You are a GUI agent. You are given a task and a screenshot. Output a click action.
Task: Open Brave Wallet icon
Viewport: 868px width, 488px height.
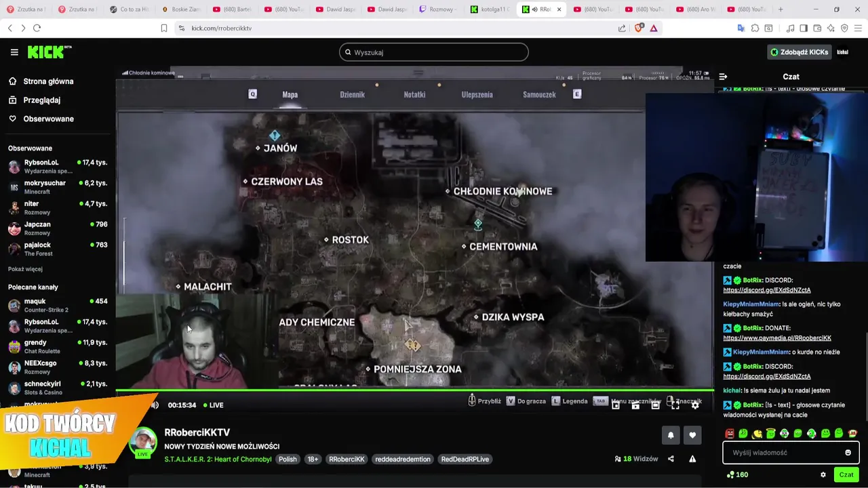817,28
